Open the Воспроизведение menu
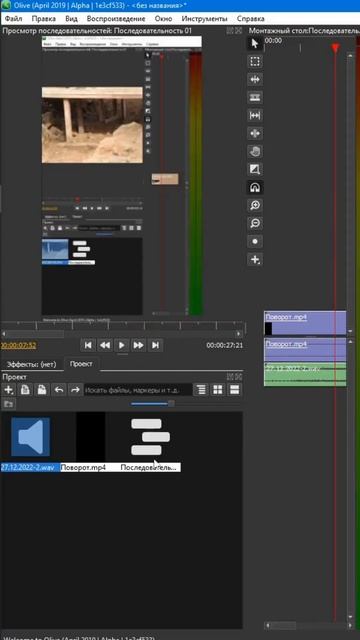Viewport: 360px width, 640px height. (116, 19)
